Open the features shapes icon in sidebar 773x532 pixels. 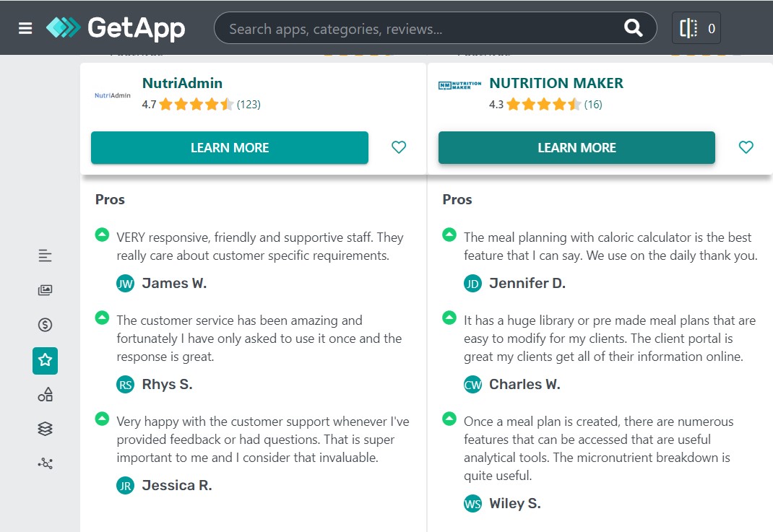(44, 394)
